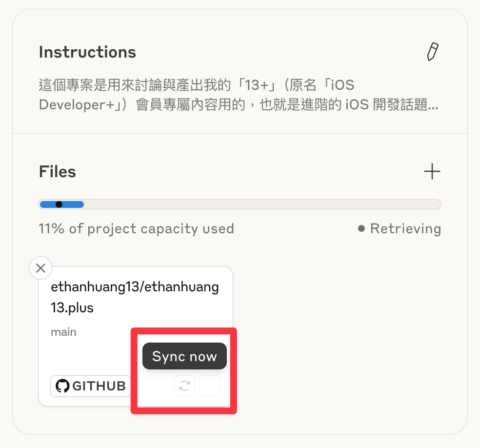The width and height of the screenshot is (480, 448).
Task: Click the blank button beside sync icon
Action: [x=210, y=386]
